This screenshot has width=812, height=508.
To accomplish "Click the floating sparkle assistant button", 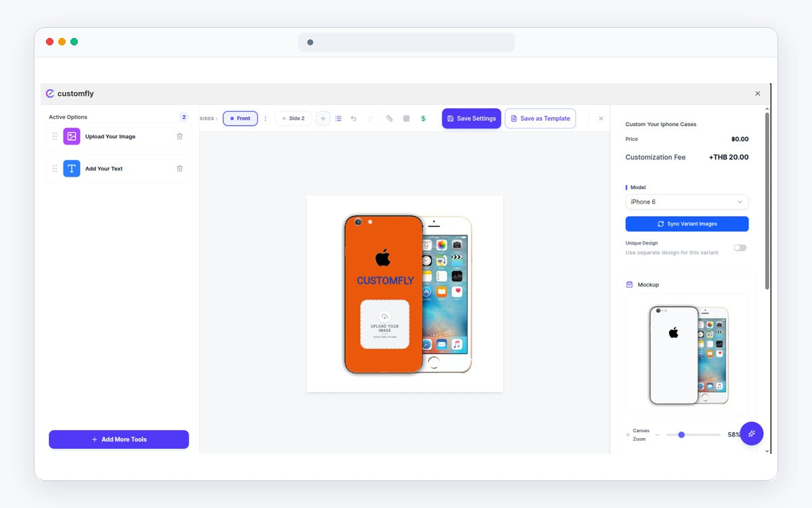I will tap(752, 433).
